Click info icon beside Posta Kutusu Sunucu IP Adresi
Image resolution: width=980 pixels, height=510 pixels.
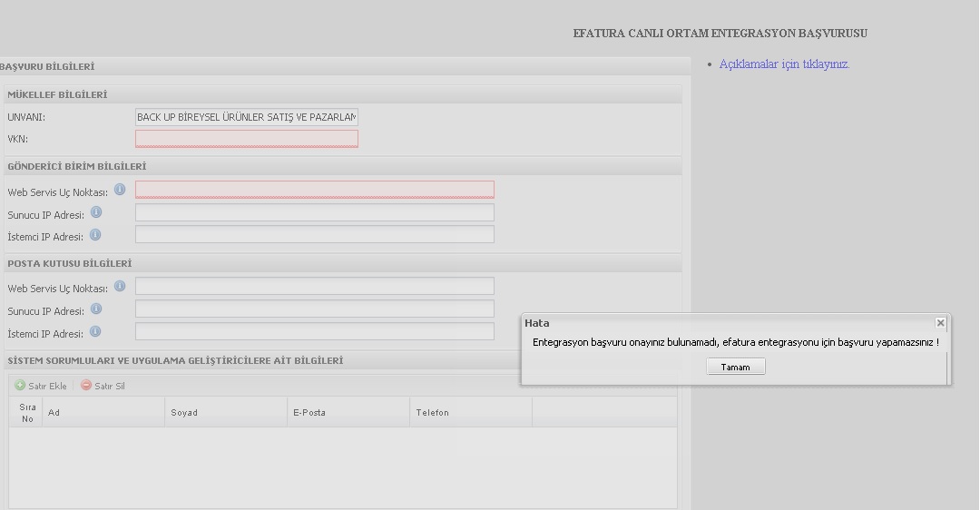coord(96,309)
